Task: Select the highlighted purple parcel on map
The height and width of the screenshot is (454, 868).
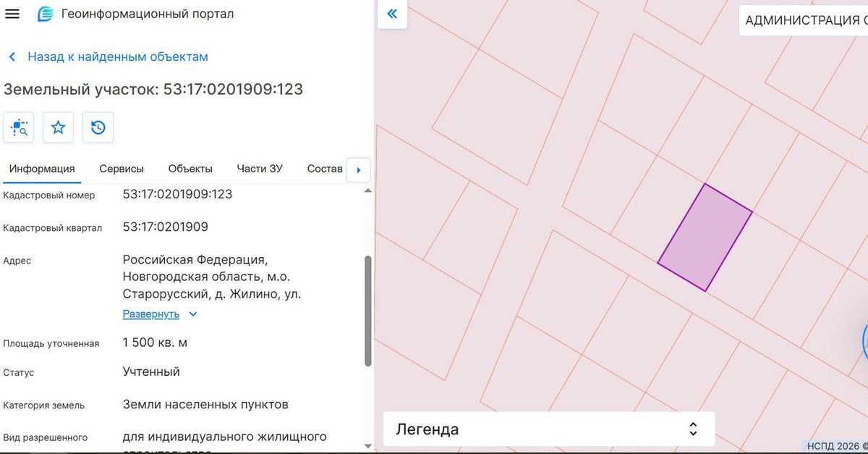Action: coord(705,237)
